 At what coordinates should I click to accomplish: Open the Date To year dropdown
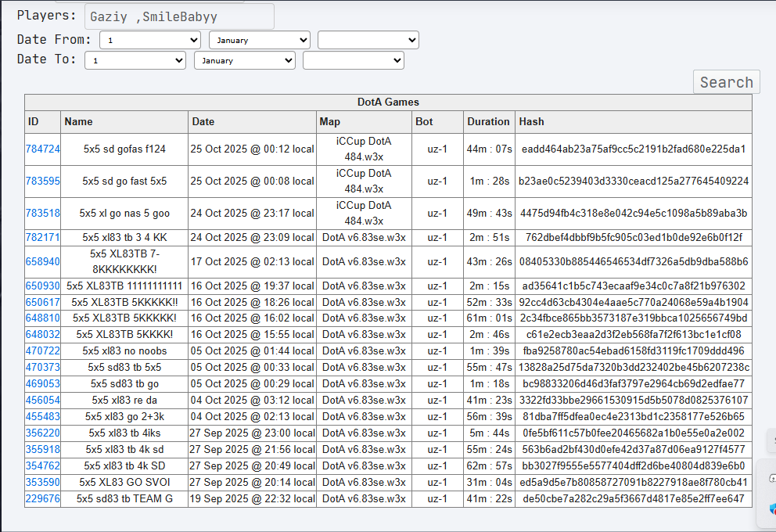[x=354, y=60]
